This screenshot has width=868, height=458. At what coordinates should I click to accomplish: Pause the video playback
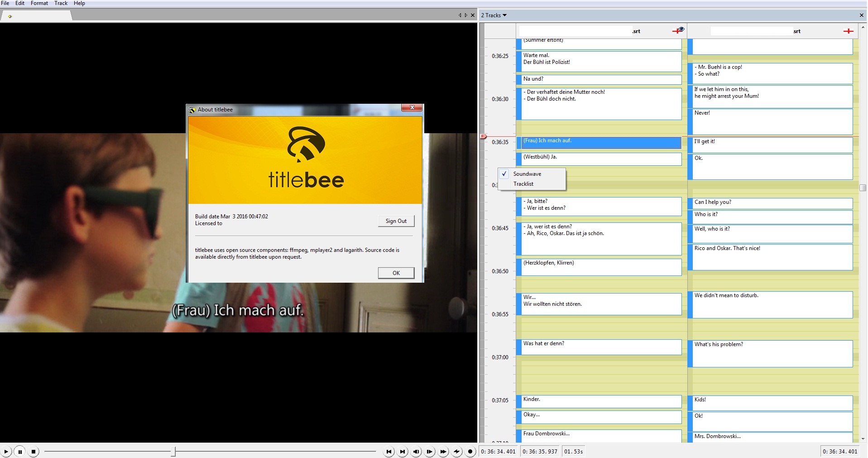[20, 452]
